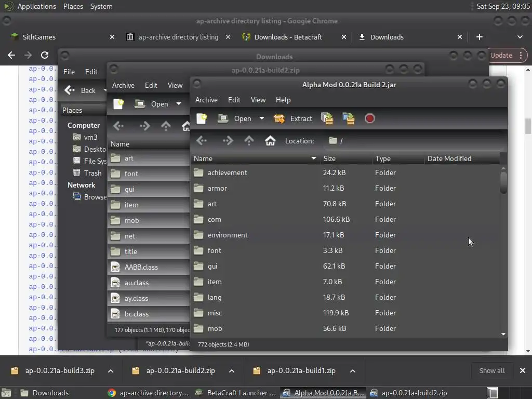Screen dimensions: 532x399
Task: Click the Home icon in Alpha Mod jar location bar
Action: pos(270,140)
